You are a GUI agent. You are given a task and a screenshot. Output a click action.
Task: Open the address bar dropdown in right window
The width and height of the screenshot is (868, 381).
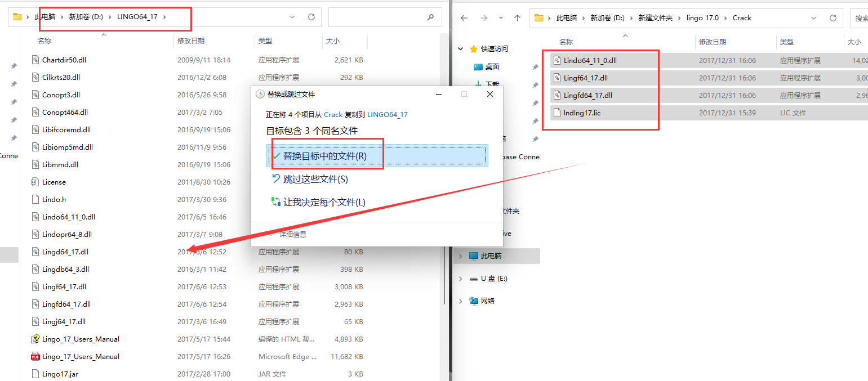pyautogui.click(x=814, y=17)
